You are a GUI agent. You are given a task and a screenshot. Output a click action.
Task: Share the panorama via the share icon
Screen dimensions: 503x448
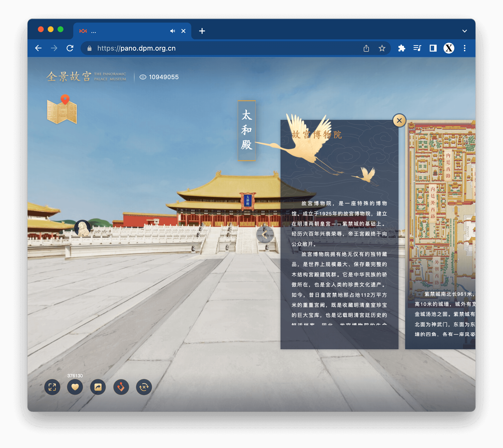click(x=98, y=387)
